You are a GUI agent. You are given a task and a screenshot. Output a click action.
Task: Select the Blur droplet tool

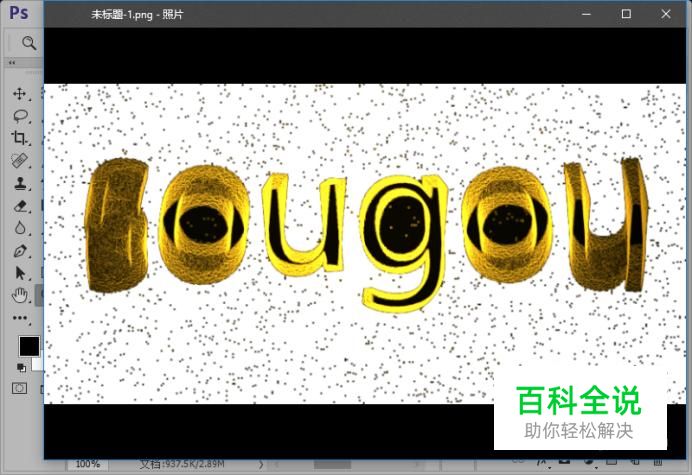point(20,228)
